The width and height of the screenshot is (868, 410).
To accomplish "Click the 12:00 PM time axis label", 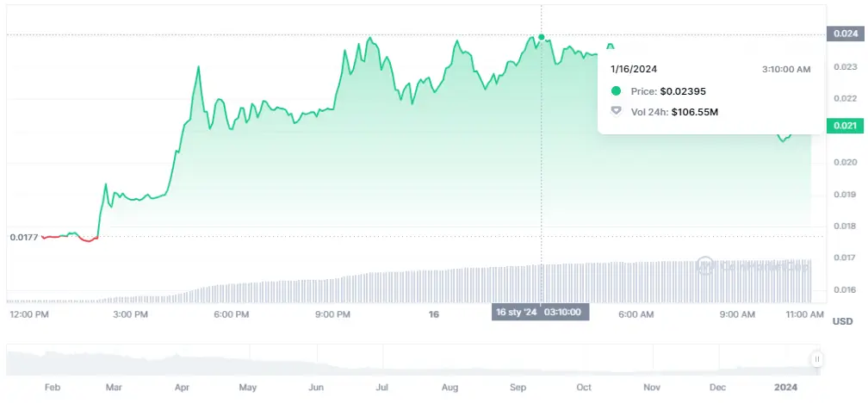I will (30, 314).
